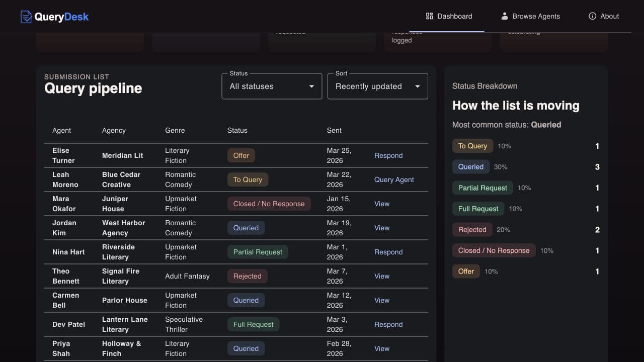Click the QueryDesk logo icon

pos(26,17)
